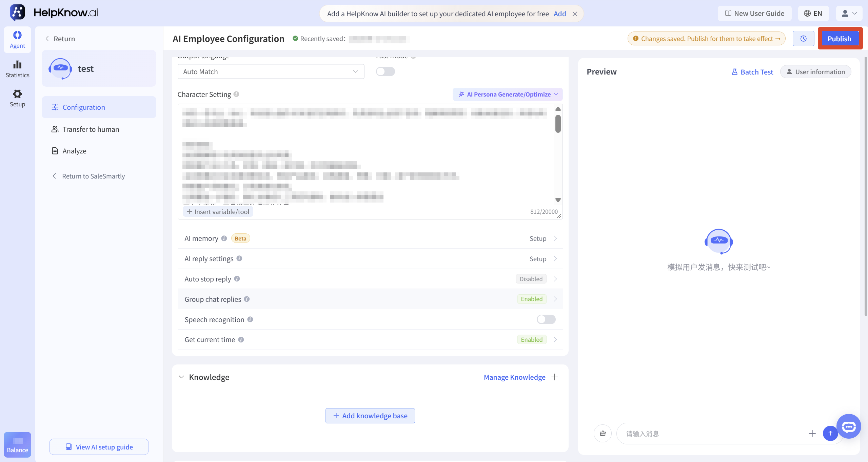The height and width of the screenshot is (462, 868).
Task: Click the version history clock icon
Action: tap(803, 39)
